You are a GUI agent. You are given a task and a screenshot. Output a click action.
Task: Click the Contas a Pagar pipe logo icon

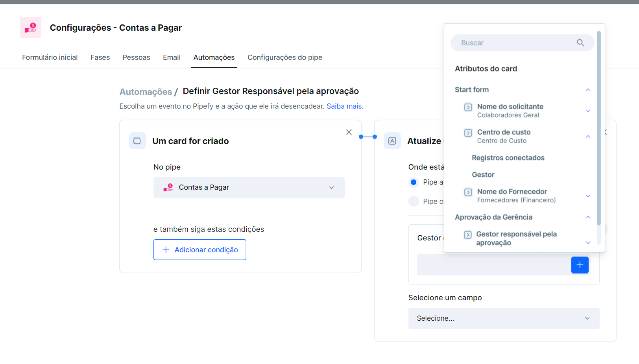31,28
